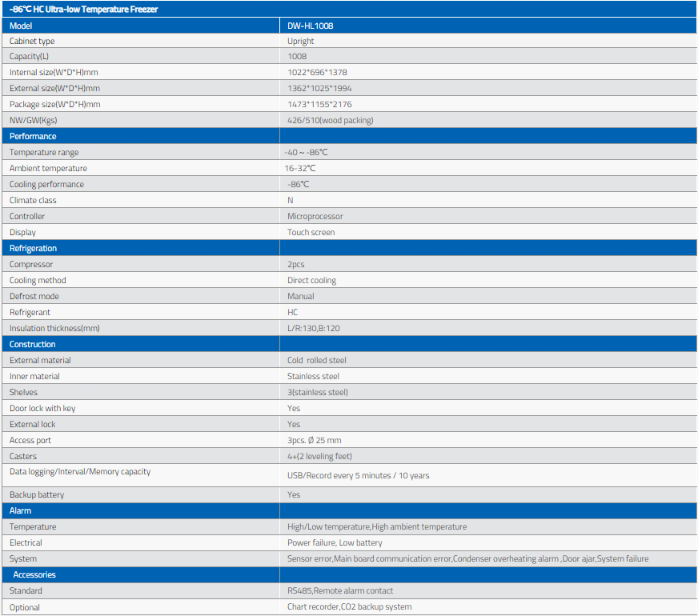Click the 'Refrigeration' section header

[33, 248]
